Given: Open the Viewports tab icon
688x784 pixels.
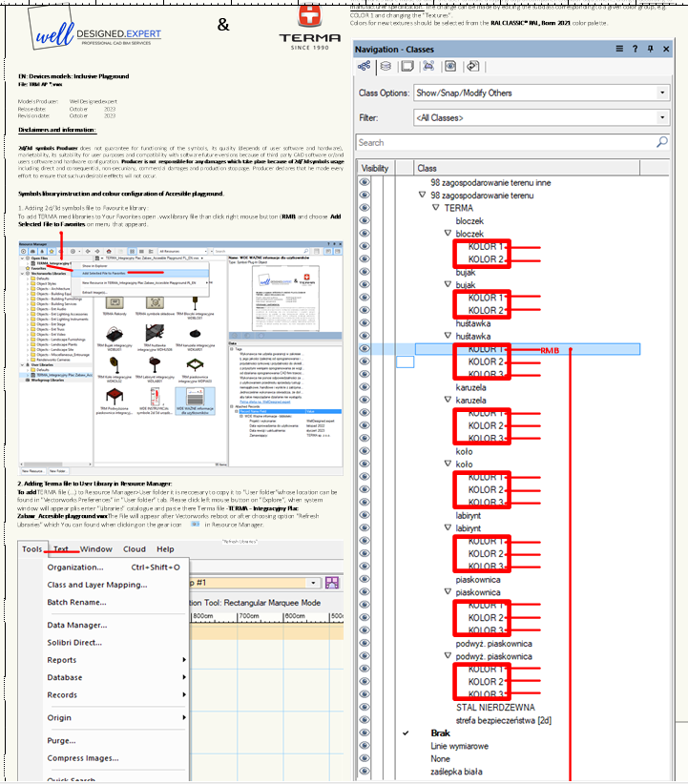Looking at the screenshot, I should tap(428, 67).
